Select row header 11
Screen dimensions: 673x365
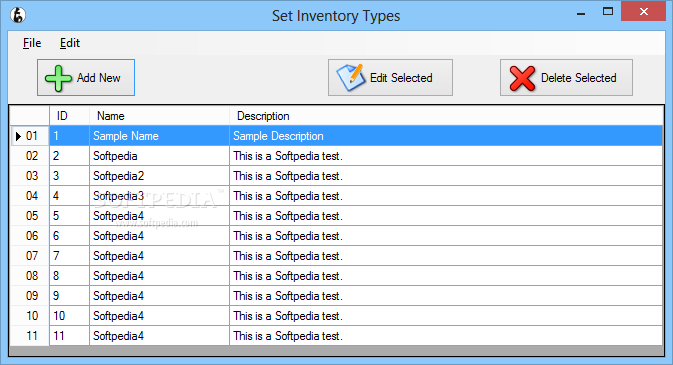tap(30, 335)
